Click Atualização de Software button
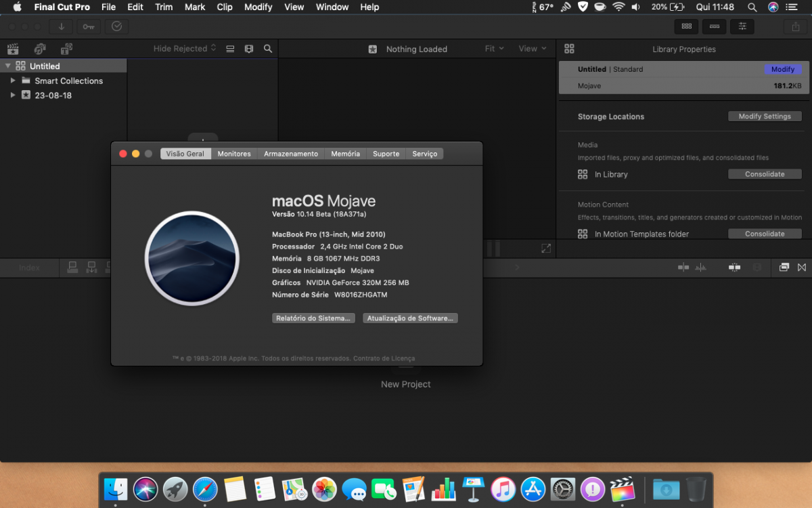 (x=410, y=318)
